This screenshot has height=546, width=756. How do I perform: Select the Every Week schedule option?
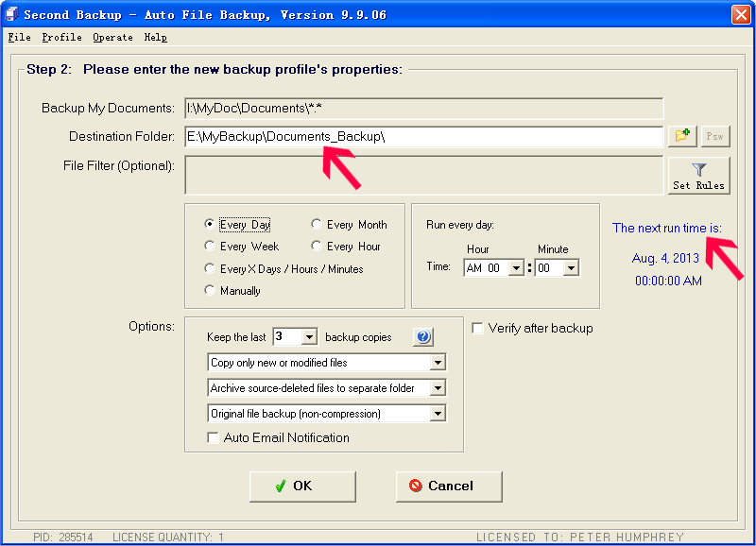tap(209, 247)
